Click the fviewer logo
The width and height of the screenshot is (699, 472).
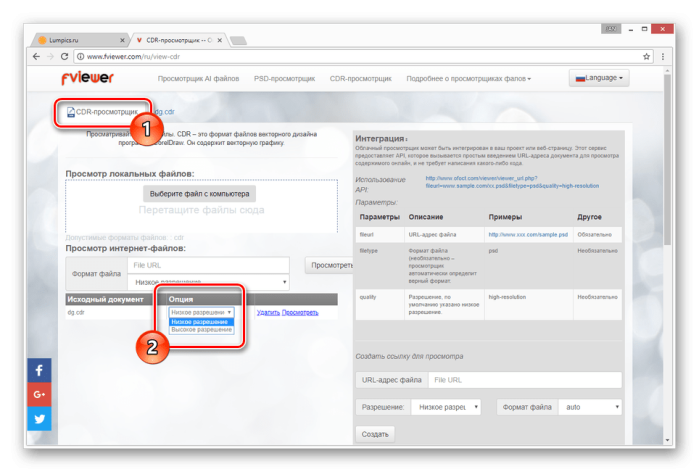pyautogui.click(x=87, y=78)
